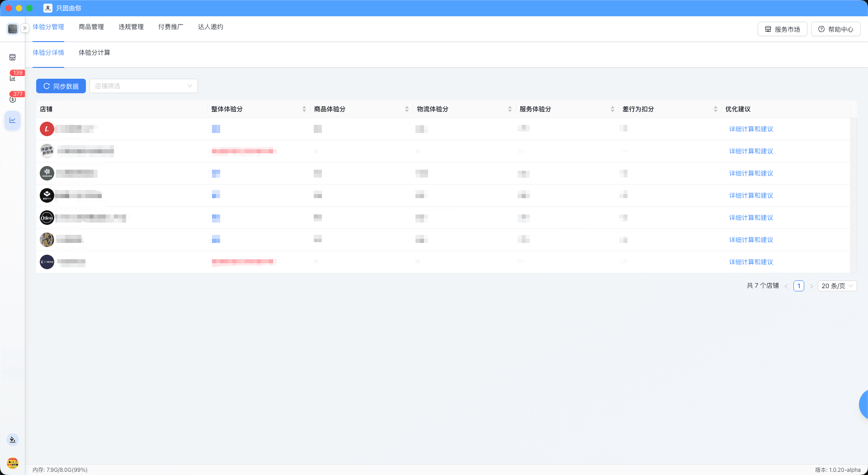This screenshot has width=868, height=475.
Task: Open the bar chart sidebar icon with 139 badge
Action: coord(13,78)
